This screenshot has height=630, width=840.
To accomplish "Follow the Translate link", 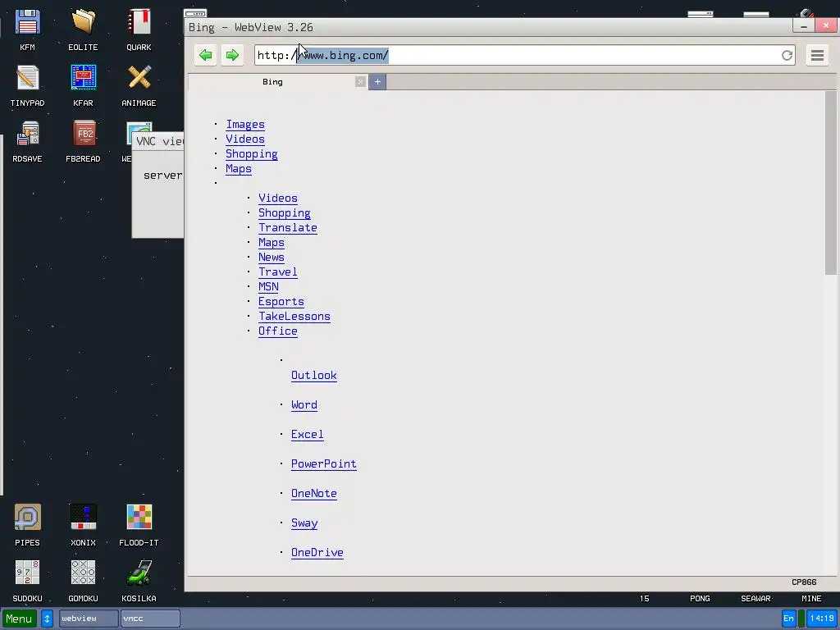I will [288, 228].
